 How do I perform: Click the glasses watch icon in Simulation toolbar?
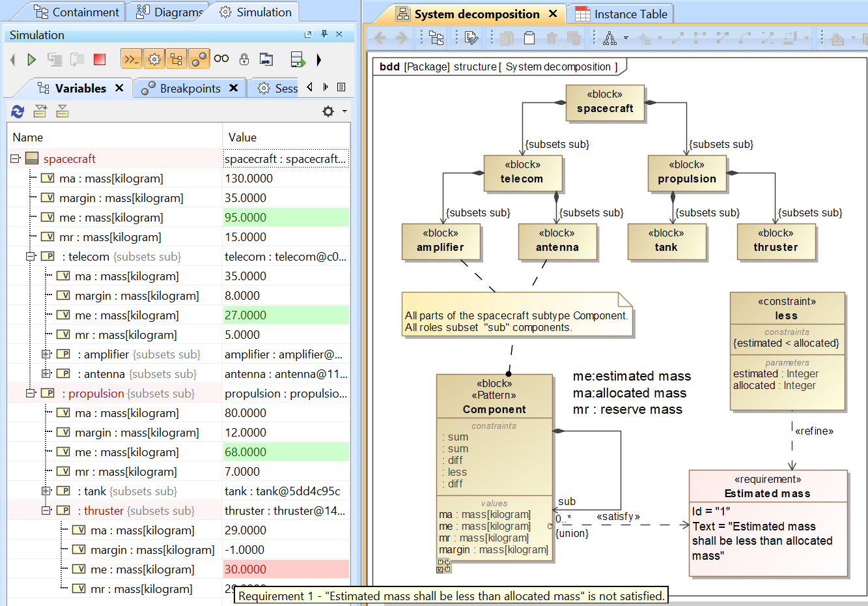click(x=221, y=59)
